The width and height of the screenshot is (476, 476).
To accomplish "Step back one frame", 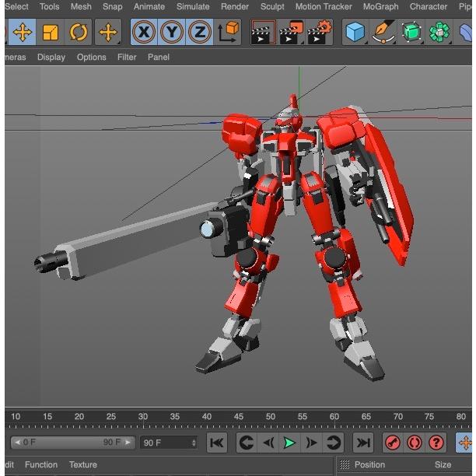I will pyautogui.click(x=268, y=443).
